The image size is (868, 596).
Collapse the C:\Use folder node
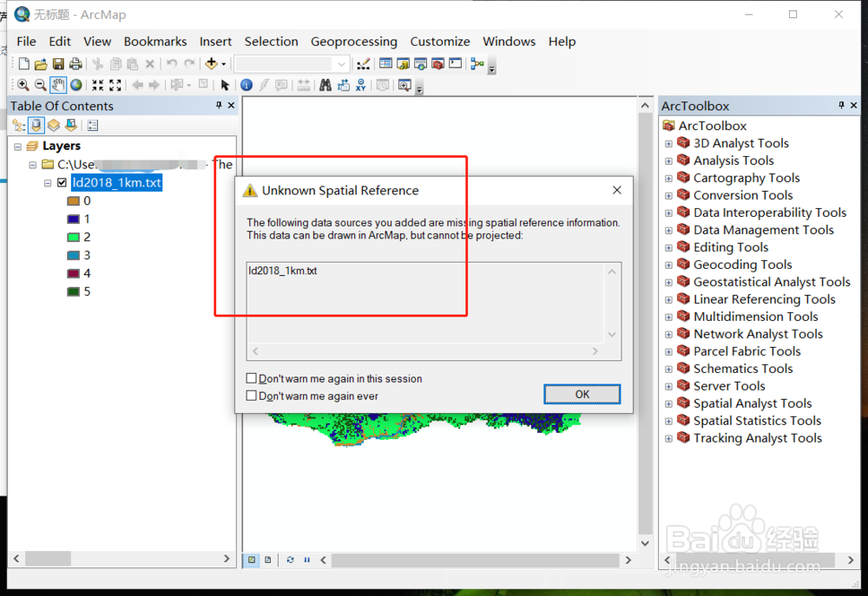33,165
